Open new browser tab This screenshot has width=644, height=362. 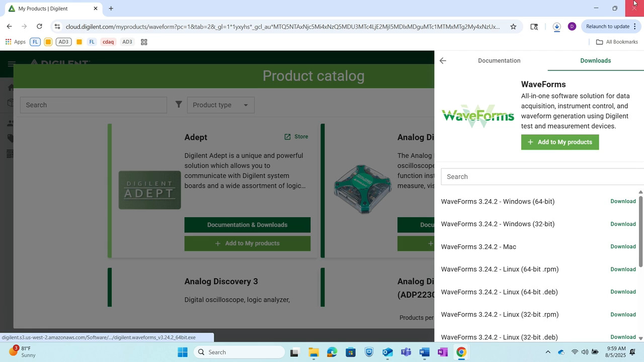tap(111, 9)
